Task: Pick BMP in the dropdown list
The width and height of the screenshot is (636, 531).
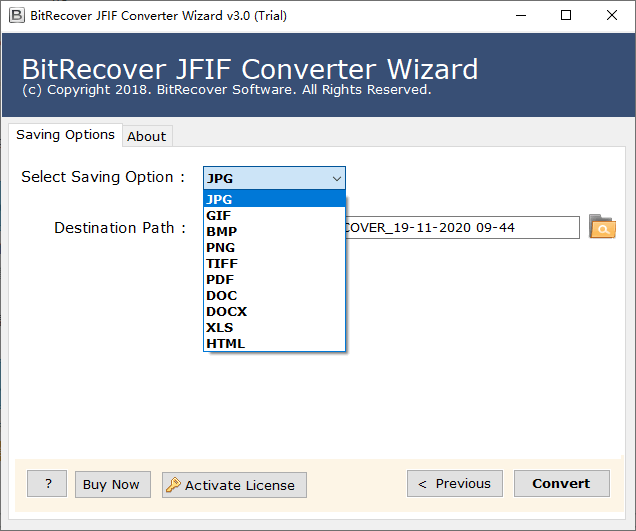Action: tap(221, 231)
